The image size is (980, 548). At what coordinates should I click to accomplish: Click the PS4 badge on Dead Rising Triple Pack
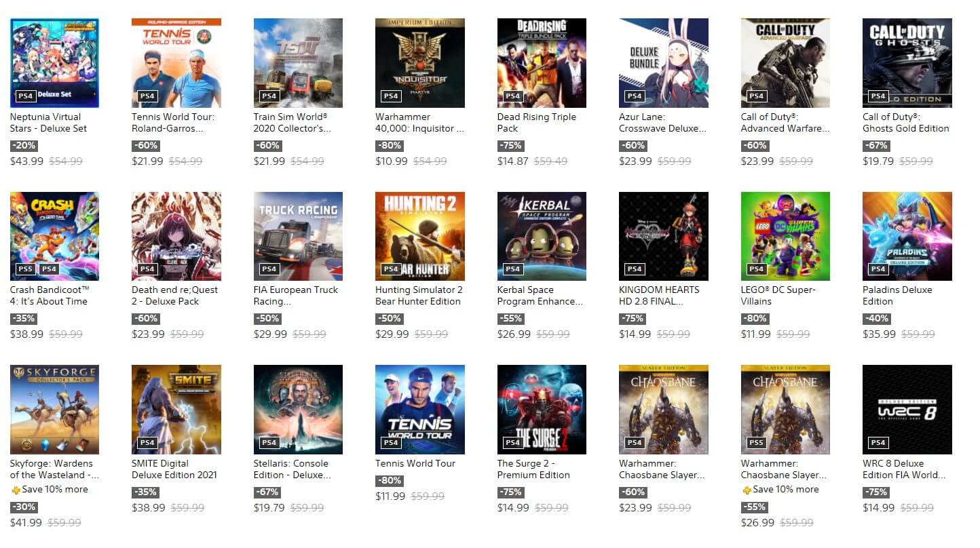(x=512, y=96)
